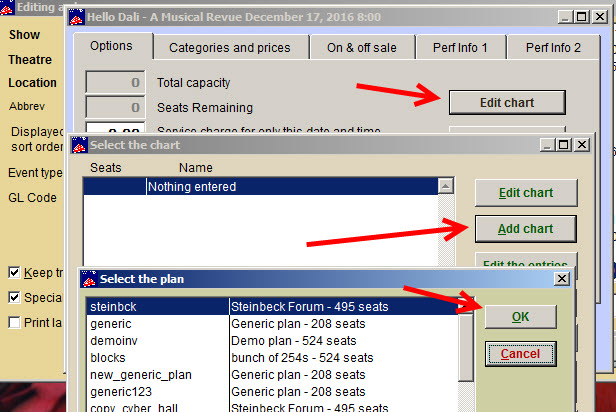This screenshot has width=616, height=412.
Task: Click chart list scroll up arrow
Action: (x=446, y=186)
